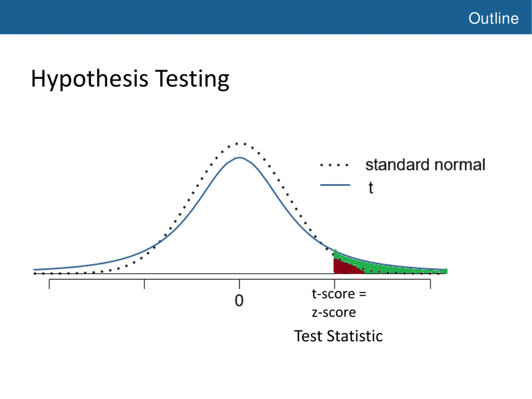532x399 pixels.
Task: Click the second axis tick from left
Action: tap(144, 284)
